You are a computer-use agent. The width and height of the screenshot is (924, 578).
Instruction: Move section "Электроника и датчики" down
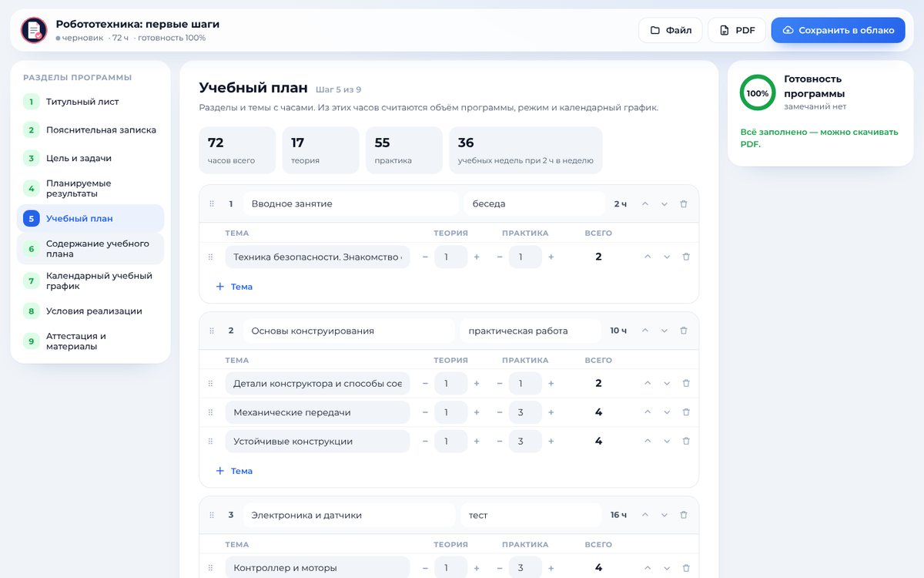point(665,515)
